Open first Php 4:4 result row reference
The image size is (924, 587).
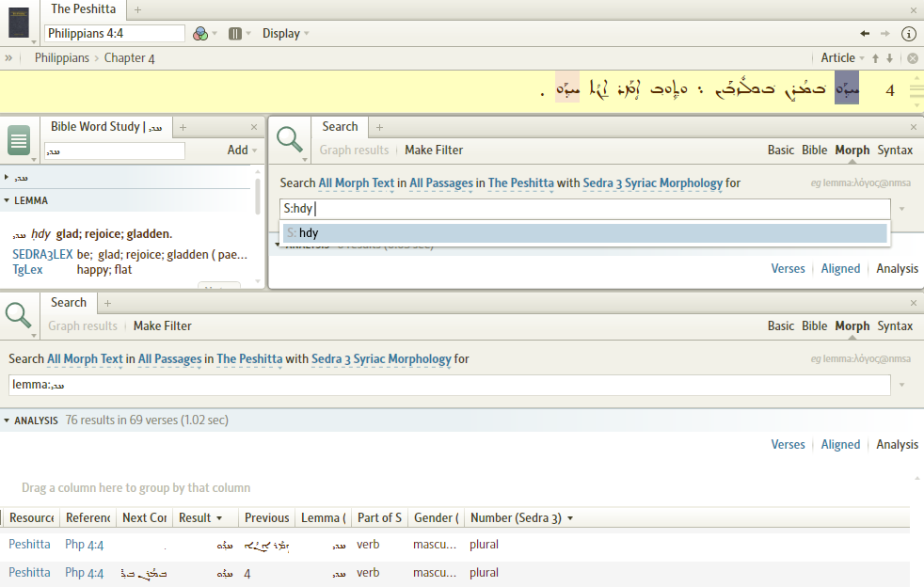point(85,545)
